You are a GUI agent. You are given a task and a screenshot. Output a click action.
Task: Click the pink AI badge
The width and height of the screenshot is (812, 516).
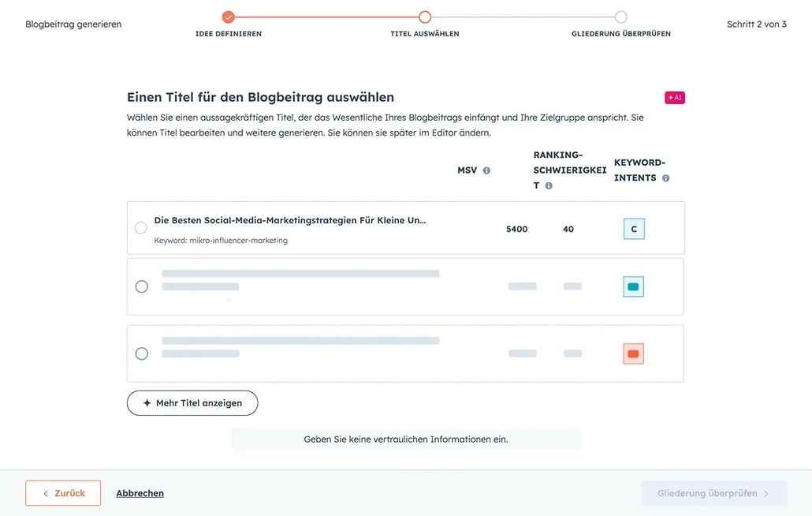coord(675,98)
